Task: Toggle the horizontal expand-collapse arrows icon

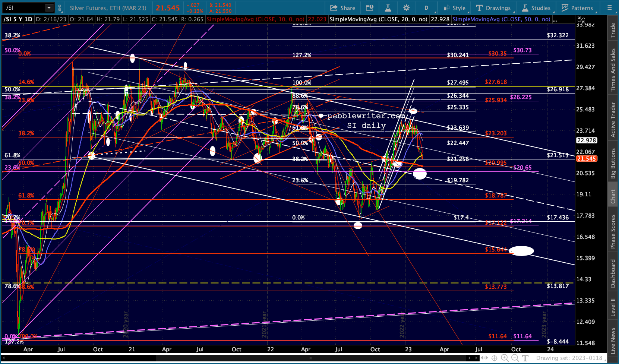Action: [485, 358]
